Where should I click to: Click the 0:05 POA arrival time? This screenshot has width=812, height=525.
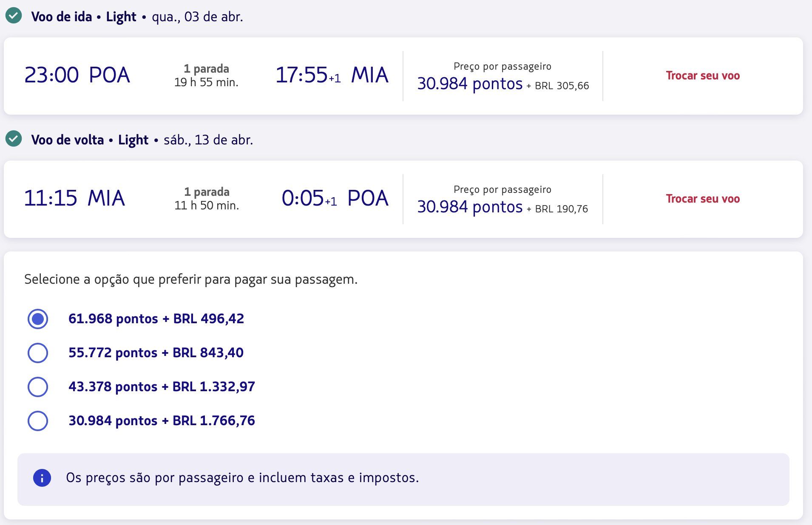click(x=335, y=198)
